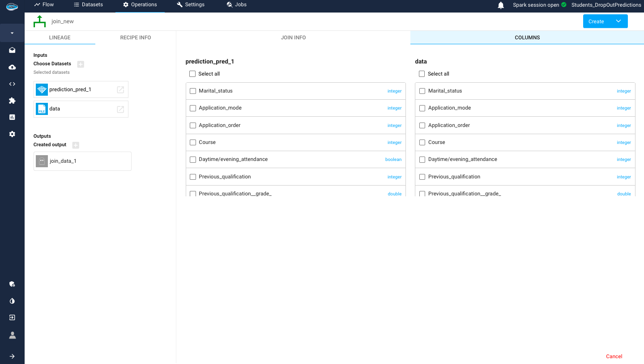Viewport: 644px width, 364px height.
Task: Enable Course checkbox under prediction_pred_1
Action: point(193,142)
